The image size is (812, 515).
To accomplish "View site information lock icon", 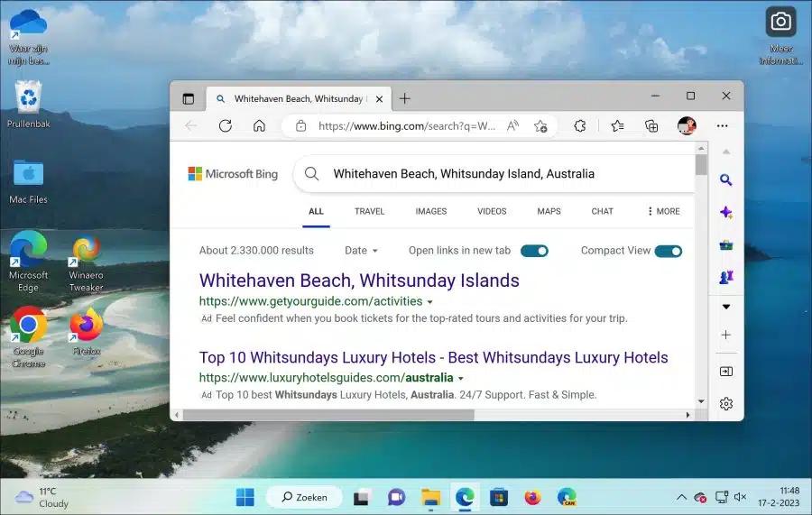I will click(300, 125).
